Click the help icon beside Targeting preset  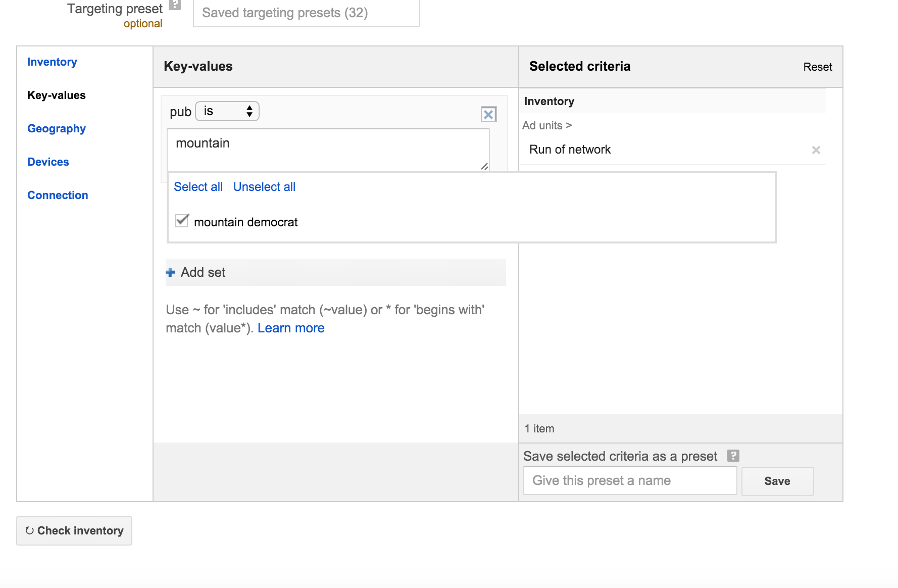click(x=175, y=5)
